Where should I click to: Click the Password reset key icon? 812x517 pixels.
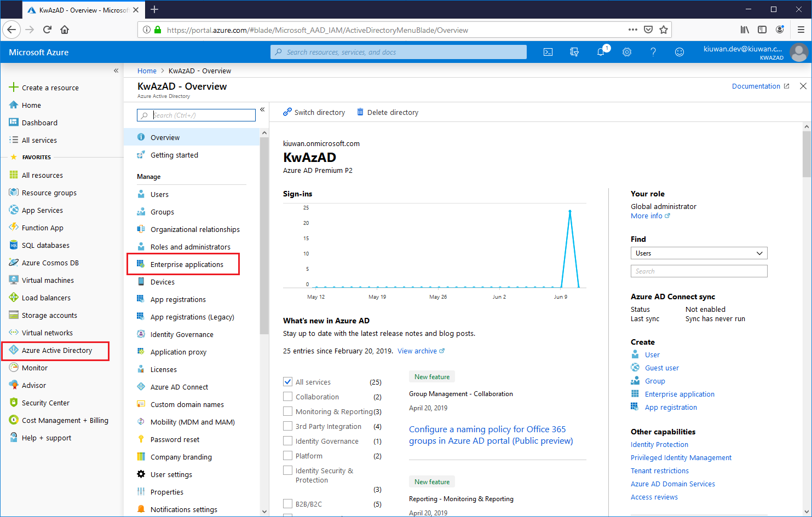(x=141, y=439)
